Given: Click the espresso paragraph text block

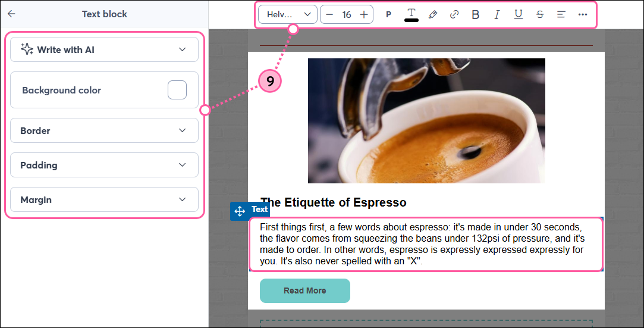Looking at the screenshot, I should [426, 244].
